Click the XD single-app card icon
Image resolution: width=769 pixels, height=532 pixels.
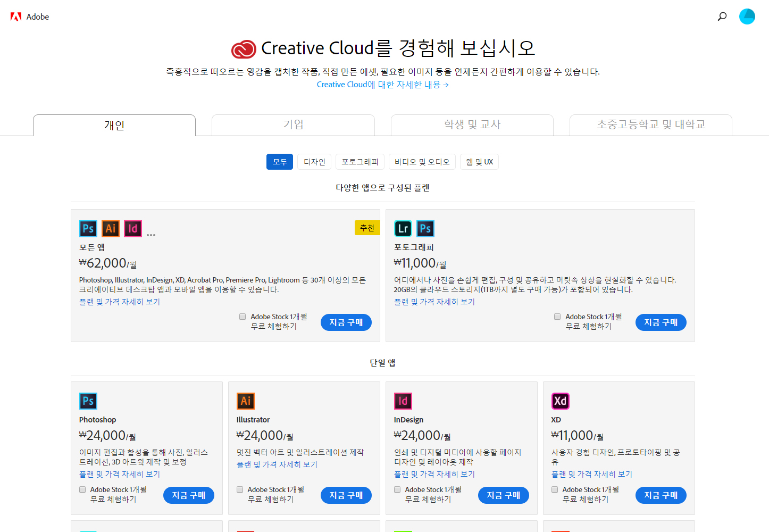pyautogui.click(x=561, y=401)
